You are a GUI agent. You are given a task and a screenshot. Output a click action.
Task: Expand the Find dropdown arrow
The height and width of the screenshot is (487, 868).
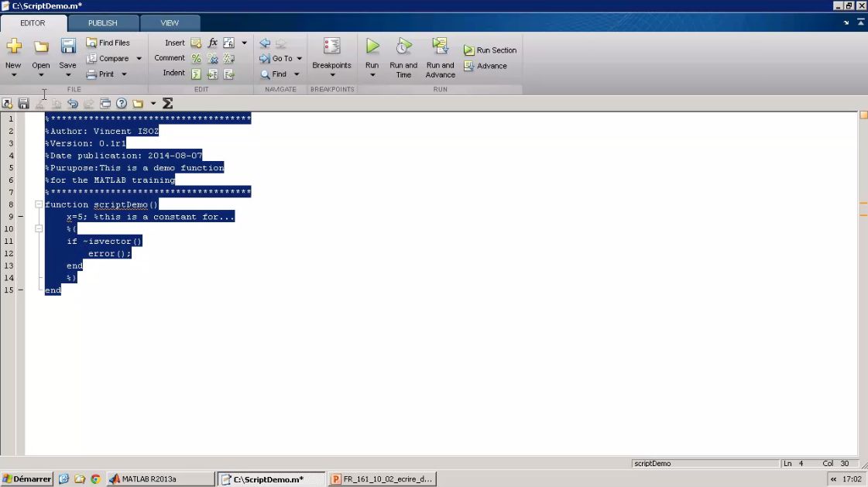[x=297, y=74]
